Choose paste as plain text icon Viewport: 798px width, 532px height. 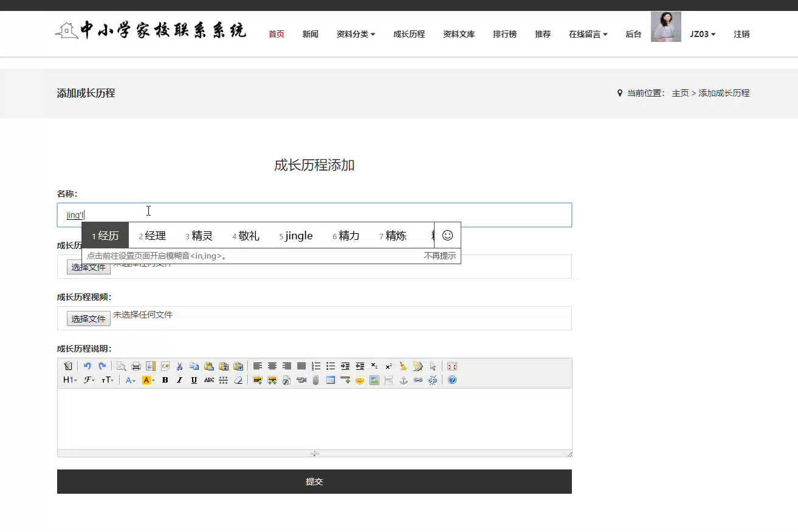(x=224, y=366)
